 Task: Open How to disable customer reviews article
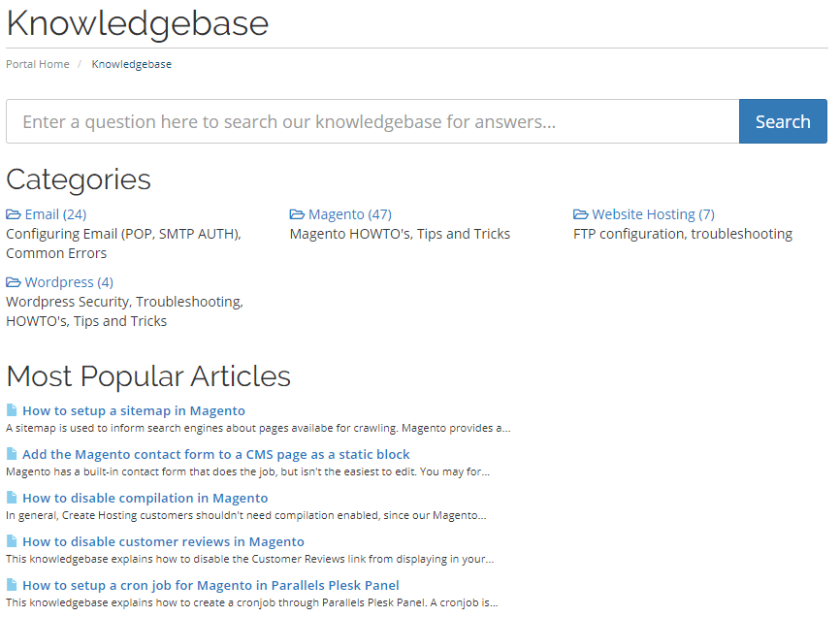point(163,541)
